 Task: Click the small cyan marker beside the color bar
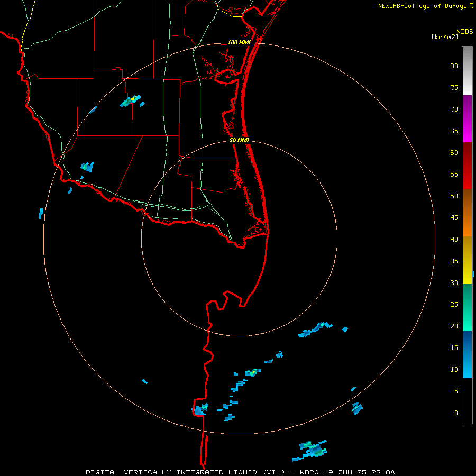coord(473,274)
